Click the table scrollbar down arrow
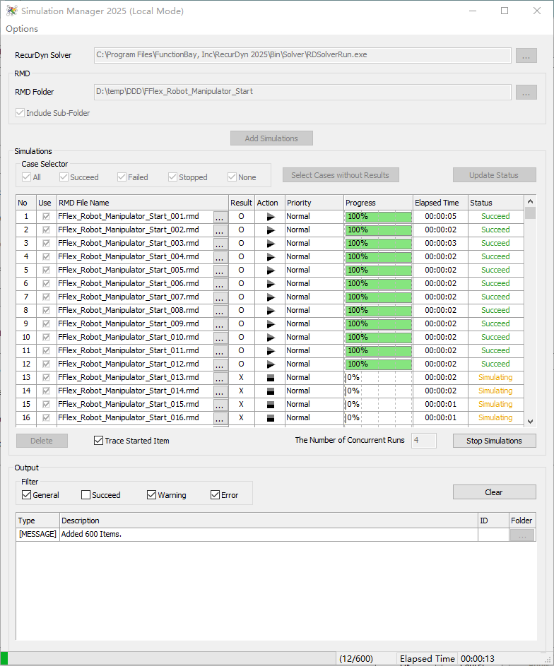This screenshot has width=554, height=666. (530, 421)
